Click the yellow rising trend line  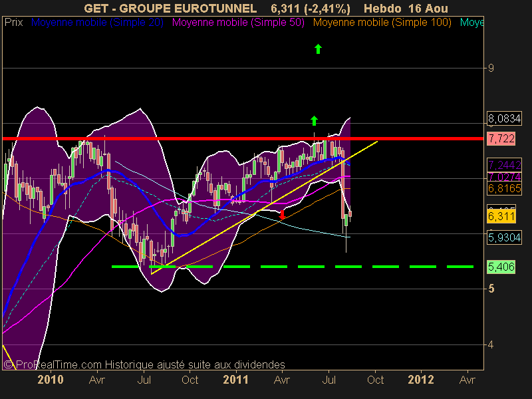pyautogui.click(x=264, y=207)
